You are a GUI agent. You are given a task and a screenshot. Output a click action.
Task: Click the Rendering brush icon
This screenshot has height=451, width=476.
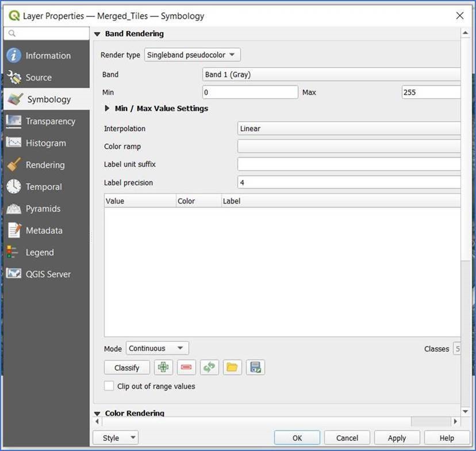(x=14, y=165)
